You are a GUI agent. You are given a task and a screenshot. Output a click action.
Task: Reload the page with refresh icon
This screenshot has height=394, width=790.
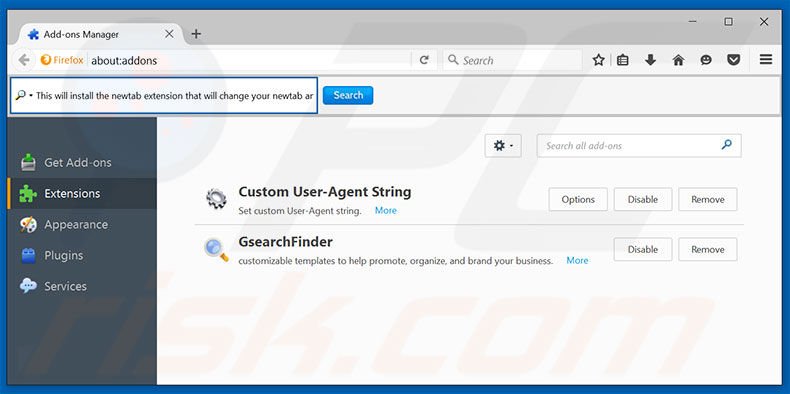tap(424, 60)
